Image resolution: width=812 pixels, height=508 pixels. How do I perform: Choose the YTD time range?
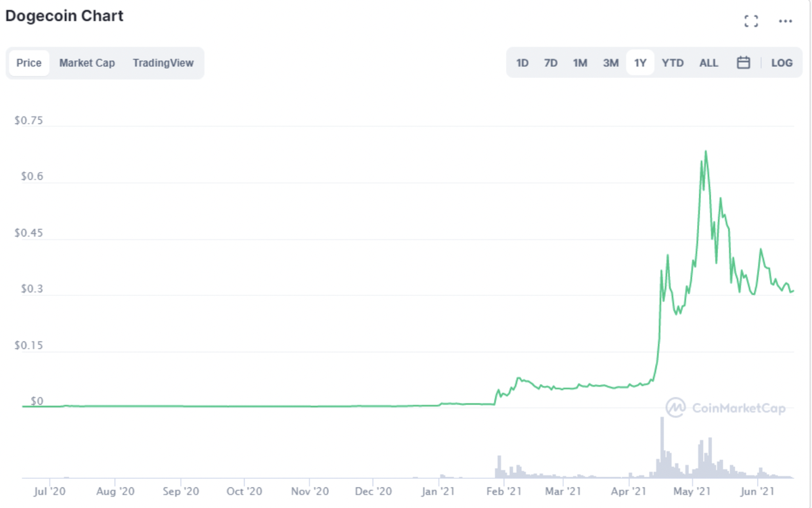(673, 63)
